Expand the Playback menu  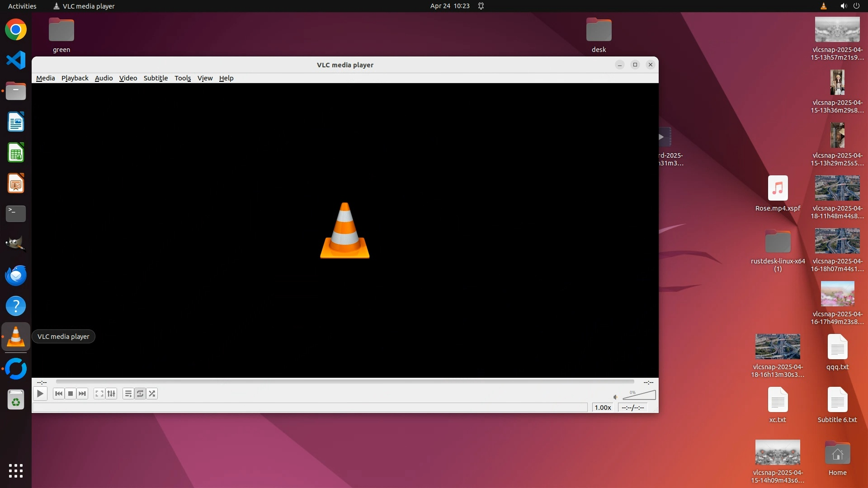75,78
